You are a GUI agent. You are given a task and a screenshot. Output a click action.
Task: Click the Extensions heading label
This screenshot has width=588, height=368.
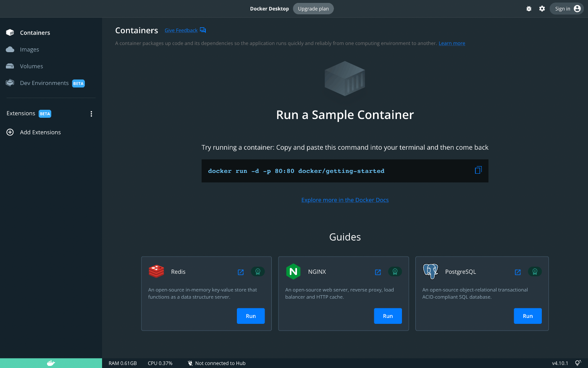(21, 114)
